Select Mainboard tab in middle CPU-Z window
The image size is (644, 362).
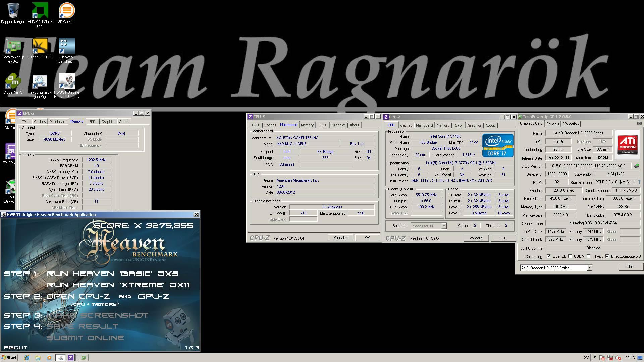[288, 125]
